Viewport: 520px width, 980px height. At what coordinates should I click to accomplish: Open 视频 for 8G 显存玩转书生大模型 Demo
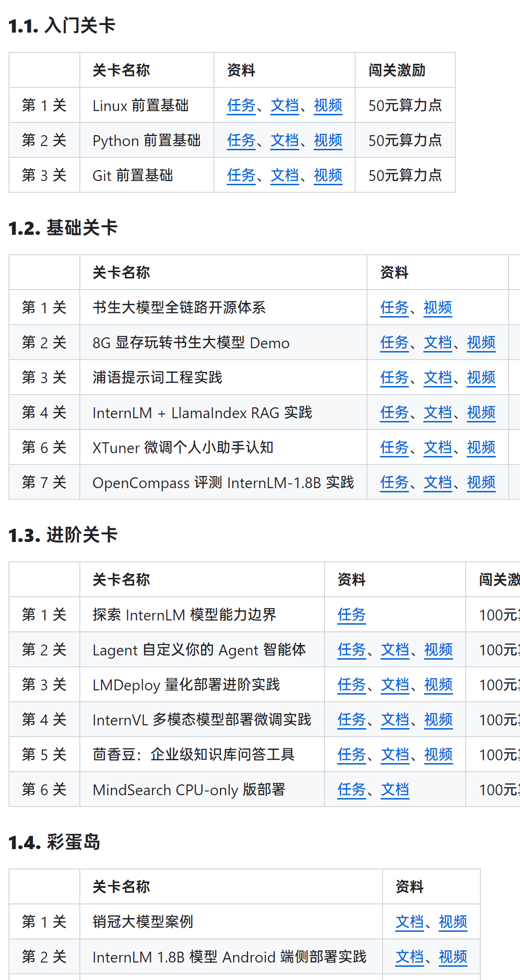pos(481,343)
